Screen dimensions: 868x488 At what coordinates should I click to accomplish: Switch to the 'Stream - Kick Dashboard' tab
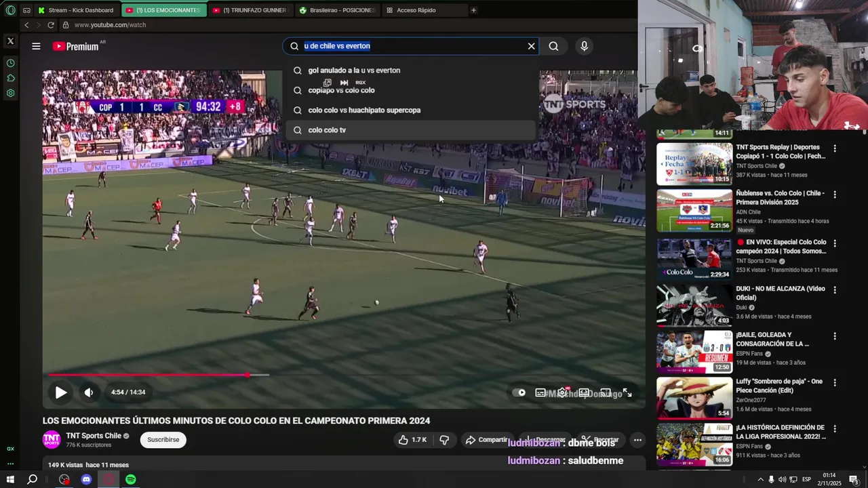coord(77,10)
